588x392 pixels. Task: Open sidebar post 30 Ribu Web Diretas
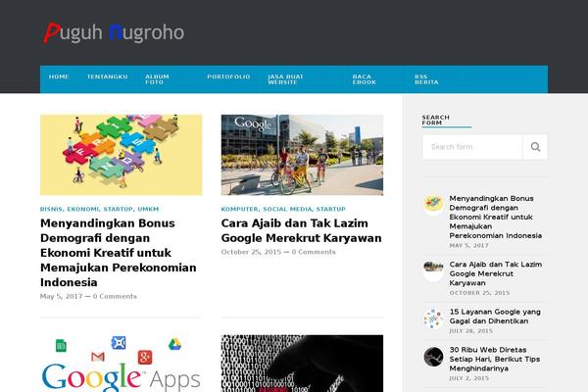click(x=495, y=359)
